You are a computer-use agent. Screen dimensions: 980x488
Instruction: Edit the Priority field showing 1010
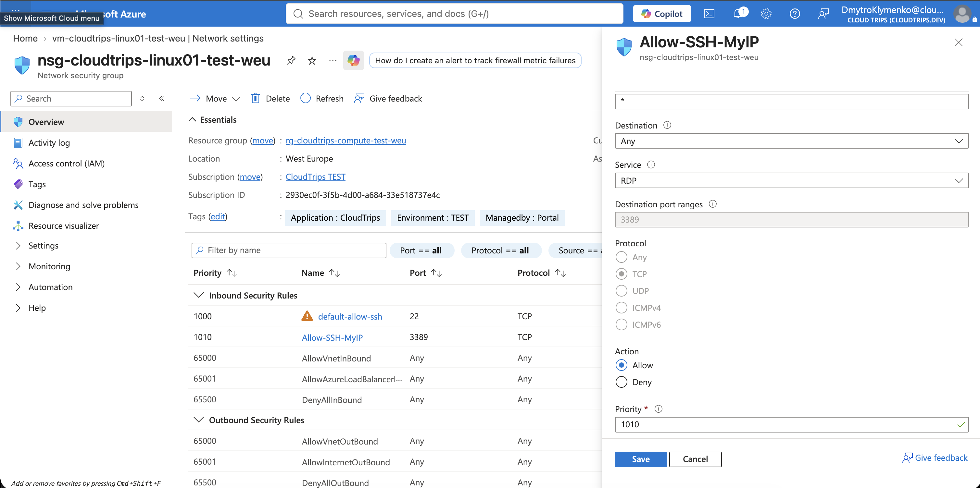(791, 424)
